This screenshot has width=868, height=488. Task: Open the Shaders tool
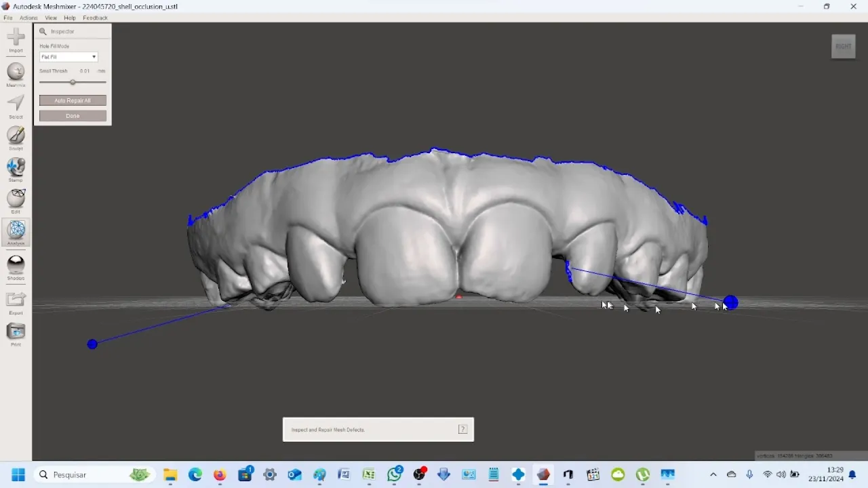[x=16, y=268]
